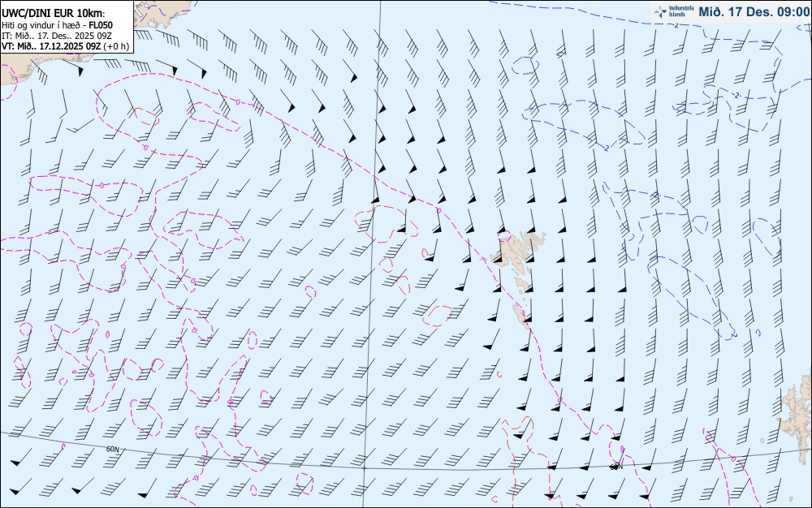Click the "IT: Mið.. 17. Des.. 2025 09Z" line
This screenshot has width=812, height=508.
pos(57,36)
